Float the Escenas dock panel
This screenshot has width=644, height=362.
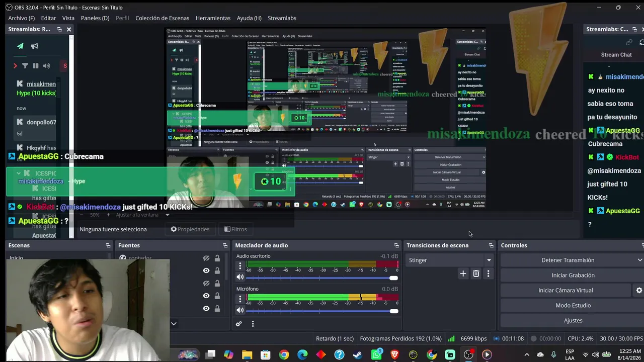(108, 245)
